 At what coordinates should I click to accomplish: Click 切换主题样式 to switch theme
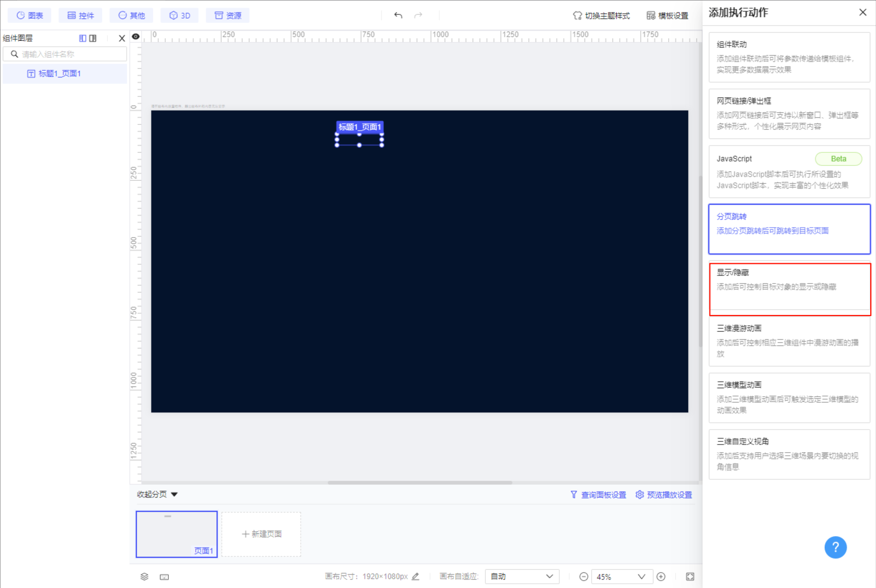tap(601, 16)
